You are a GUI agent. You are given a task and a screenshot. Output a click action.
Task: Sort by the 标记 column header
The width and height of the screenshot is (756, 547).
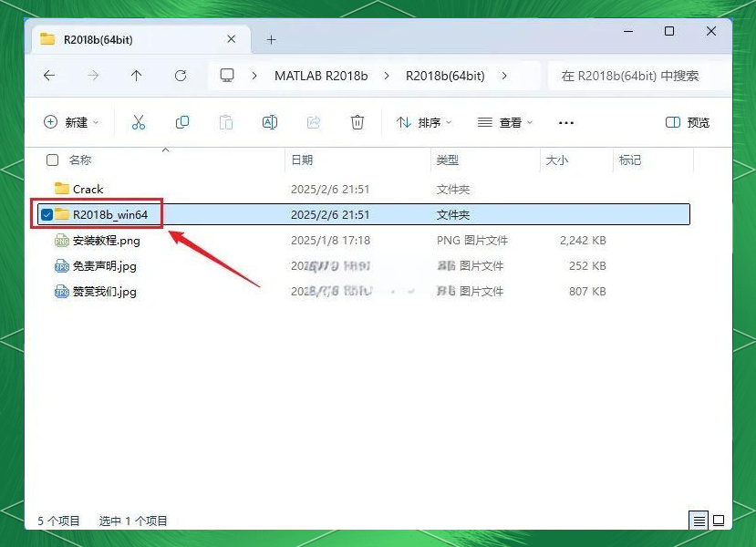coord(629,160)
